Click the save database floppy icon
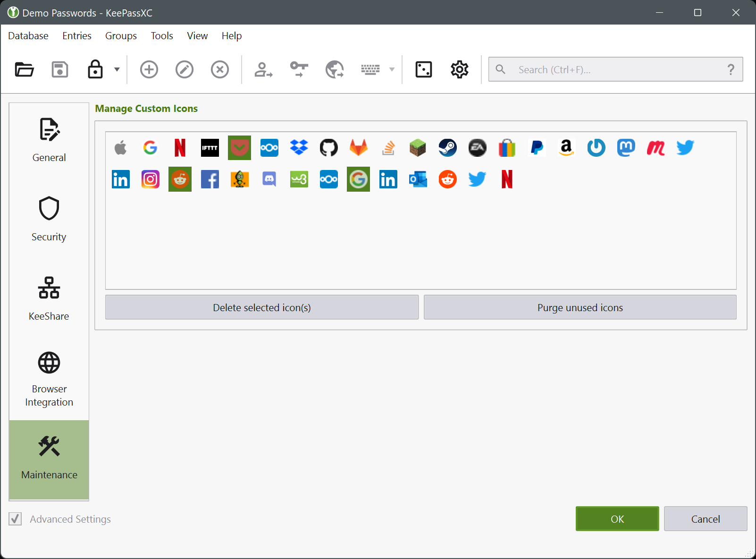The image size is (756, 559). pyautogui.click(x=60, y=69)
